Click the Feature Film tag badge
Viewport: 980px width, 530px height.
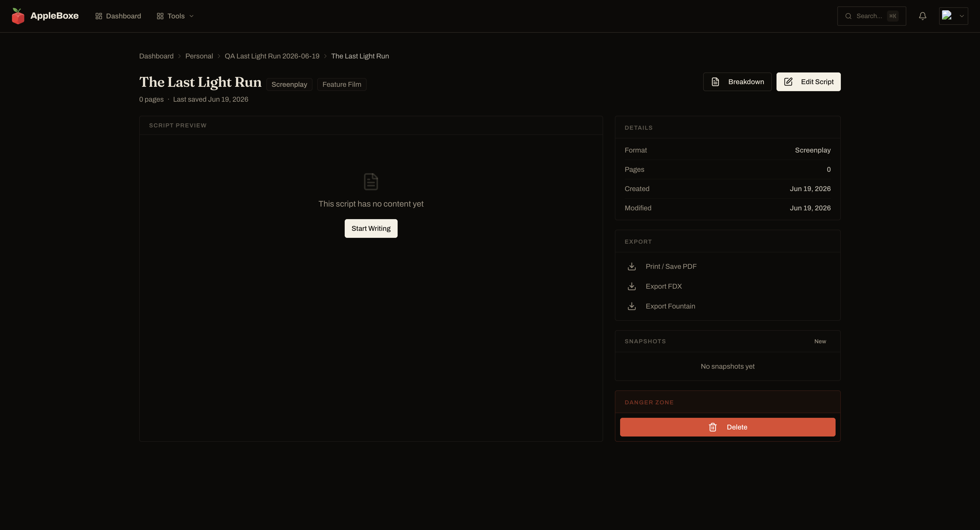[x=342, y=84]
